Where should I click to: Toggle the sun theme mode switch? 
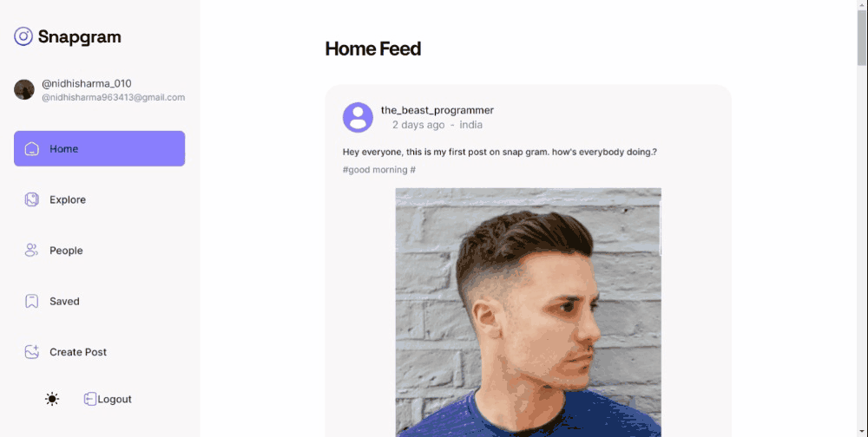pyautogui.click(x=52, y=399)
